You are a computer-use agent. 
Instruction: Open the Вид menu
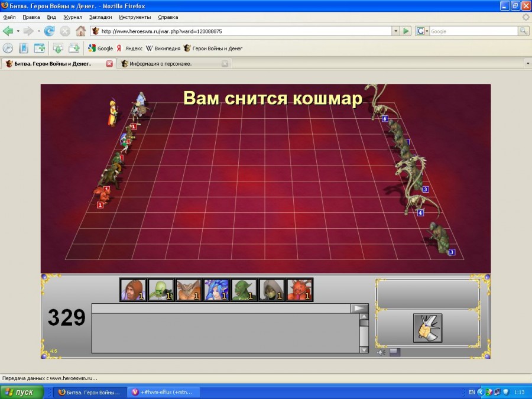[x=51, y=17]
